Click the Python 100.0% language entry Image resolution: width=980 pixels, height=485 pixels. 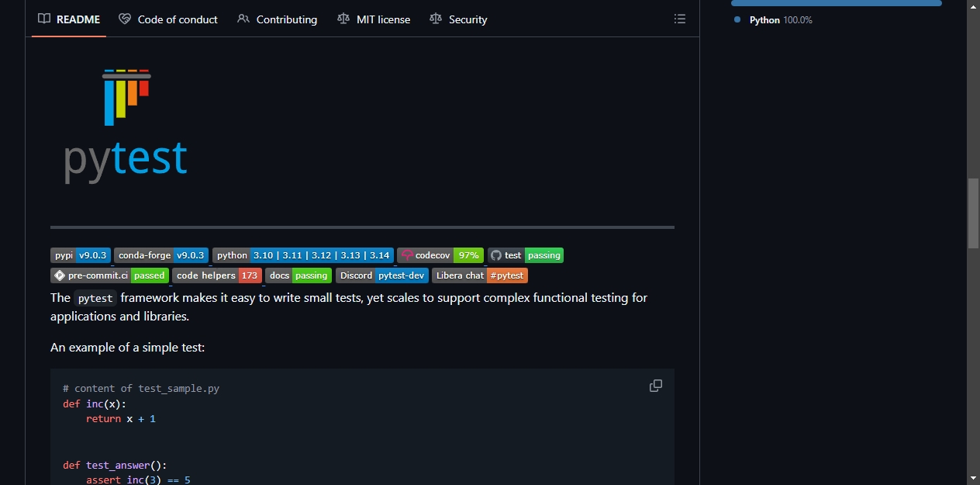click(773, 20)
